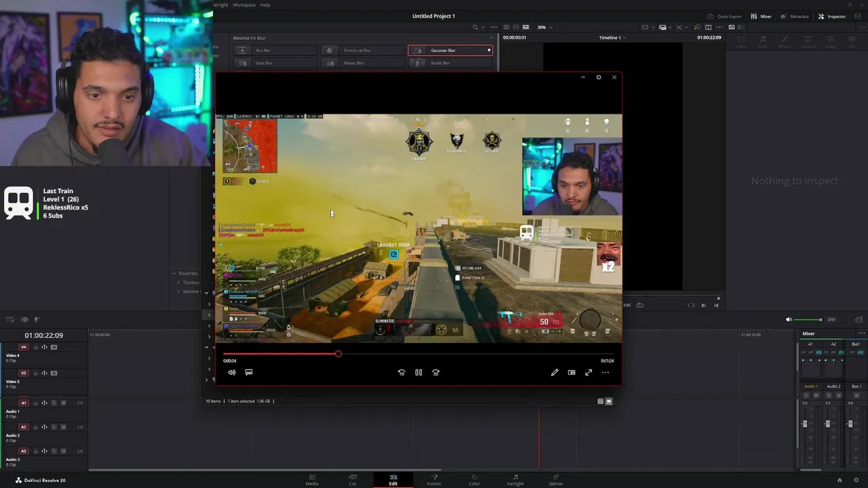The height and width of the screenshot is (488, 868).
Task: Open the Fairlight page
Action: click(x=515, y=480)
